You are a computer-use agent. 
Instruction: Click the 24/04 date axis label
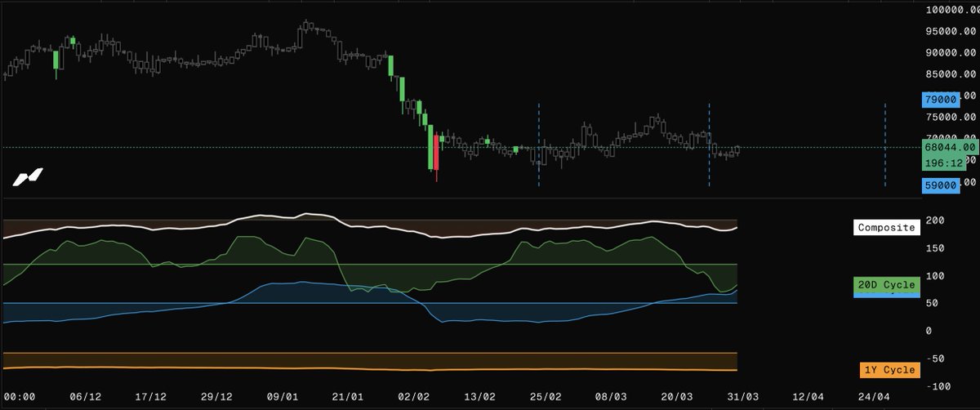click(x=875, y=396)
